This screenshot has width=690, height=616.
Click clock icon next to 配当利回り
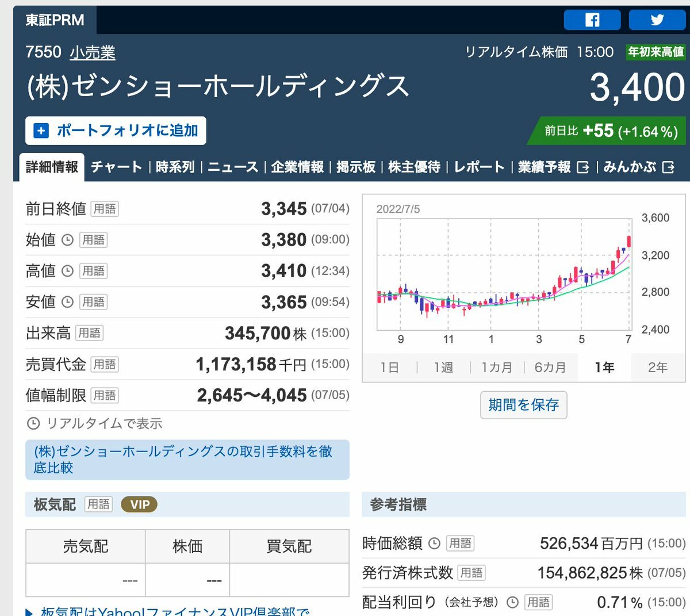click(x=512, y=602)
